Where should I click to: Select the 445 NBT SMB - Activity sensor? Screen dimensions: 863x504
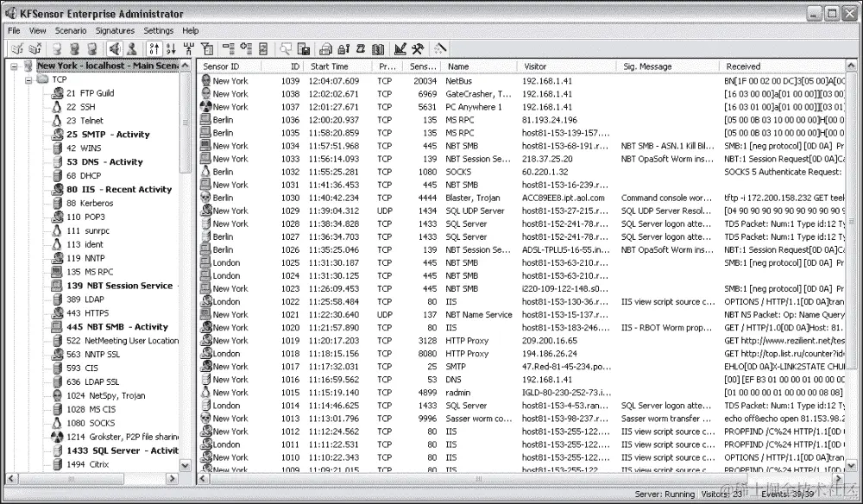[x=117, y=327]
